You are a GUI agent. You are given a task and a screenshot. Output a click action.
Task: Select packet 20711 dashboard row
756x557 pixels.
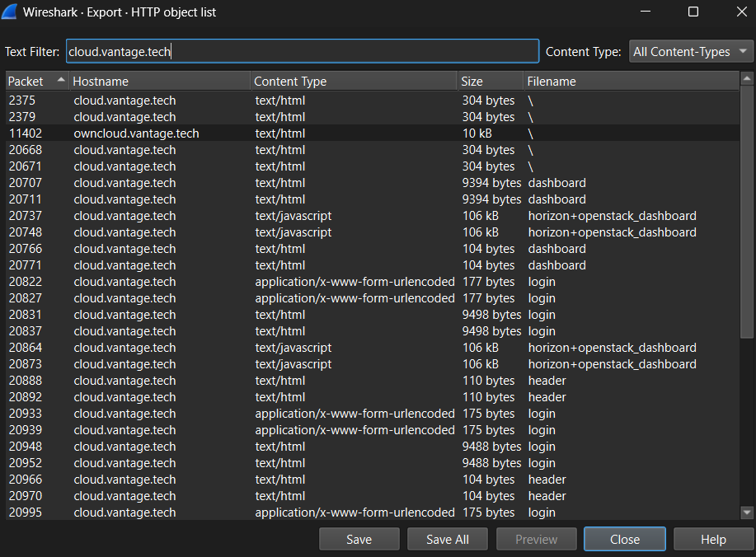[x=372, y=199]
